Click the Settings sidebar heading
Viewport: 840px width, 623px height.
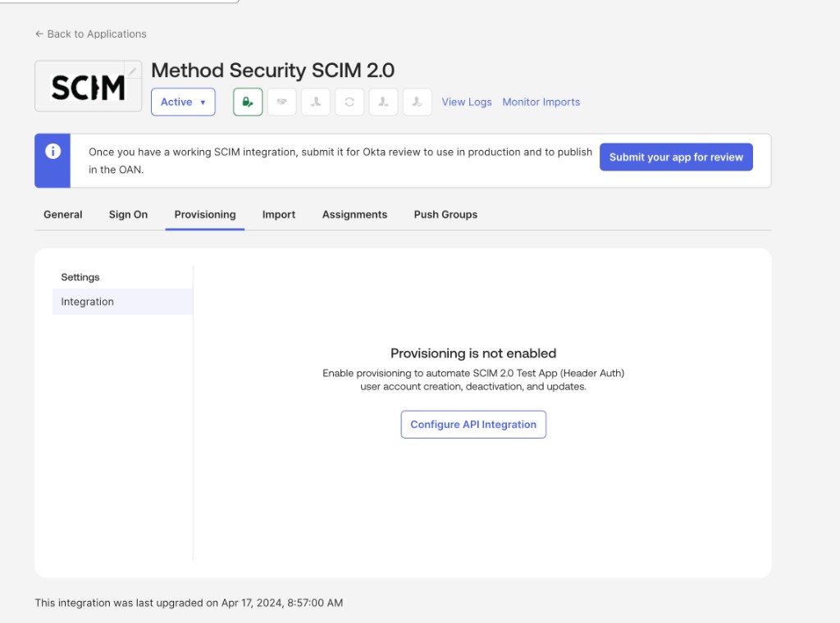point(80,277)
